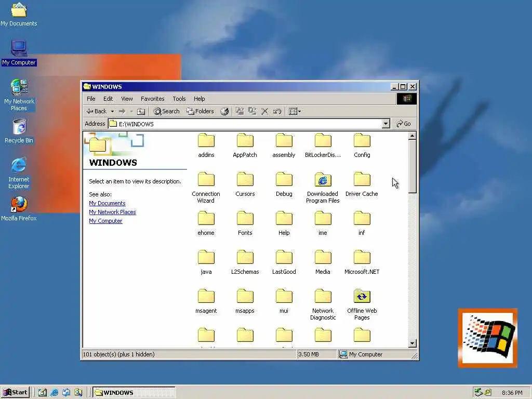Follow the My Network Places link
The image size is (532, 399).
coord(112,212)
